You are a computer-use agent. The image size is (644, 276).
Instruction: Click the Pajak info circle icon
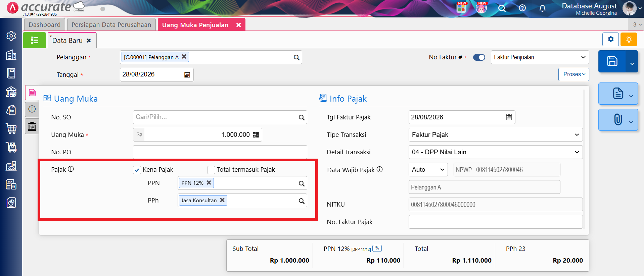pyautogui.click(x=71, y=169)
